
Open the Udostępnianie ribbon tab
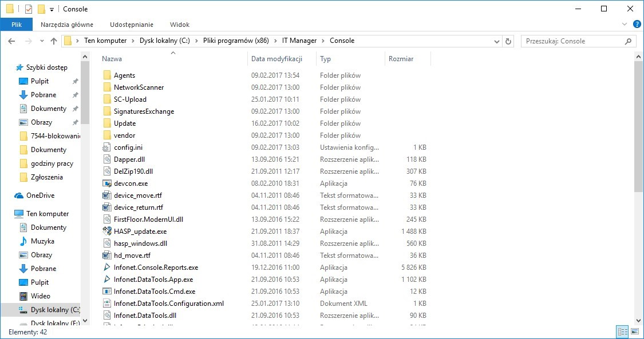pyautogui.click(x=132, y=25)
